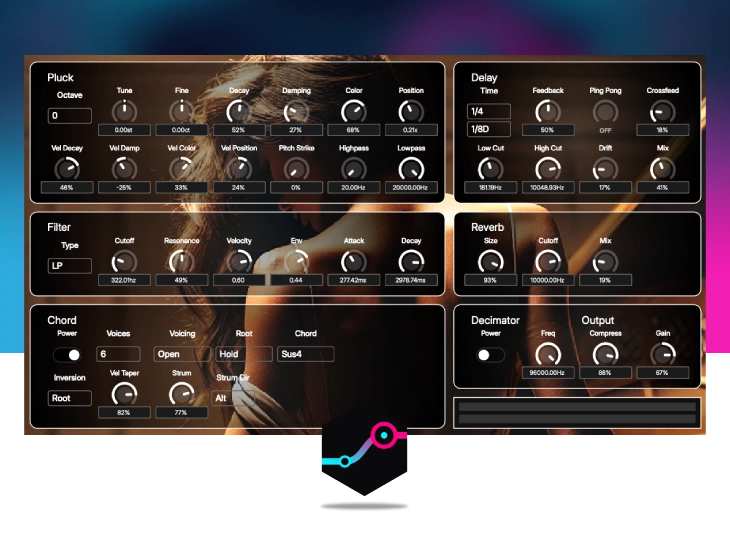Click the Low Cut value 181.19Hz
The height and width of the screenshot is (540, 730).
(x=490, y=188)
